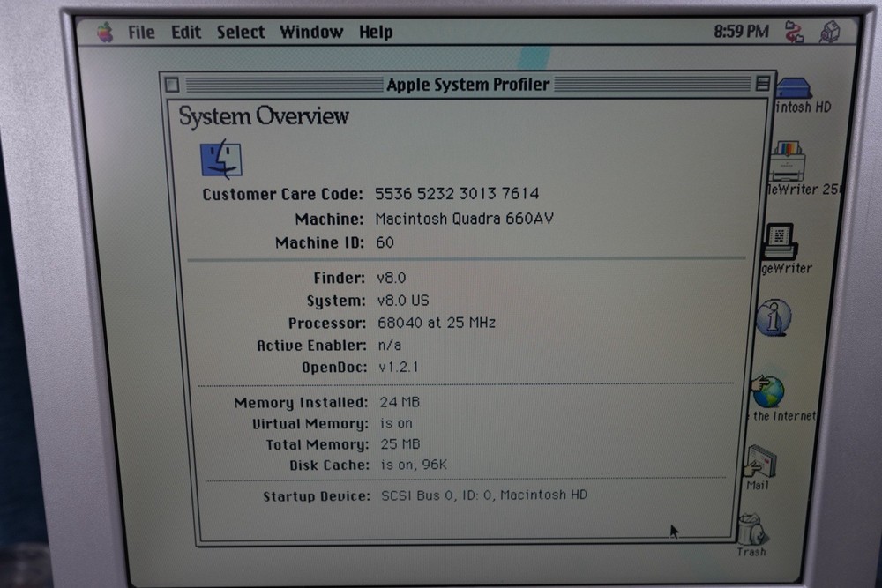Click the network connection menu bar icon
882x588 pixels.
(x=795, y=32)
